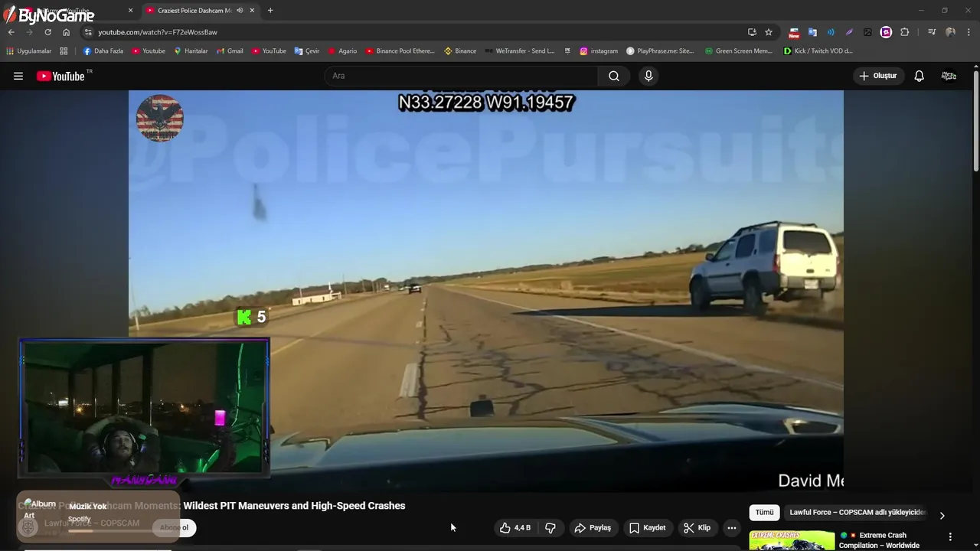
Task: Open the Extensions puzzle icon
Action: (905, 32)
